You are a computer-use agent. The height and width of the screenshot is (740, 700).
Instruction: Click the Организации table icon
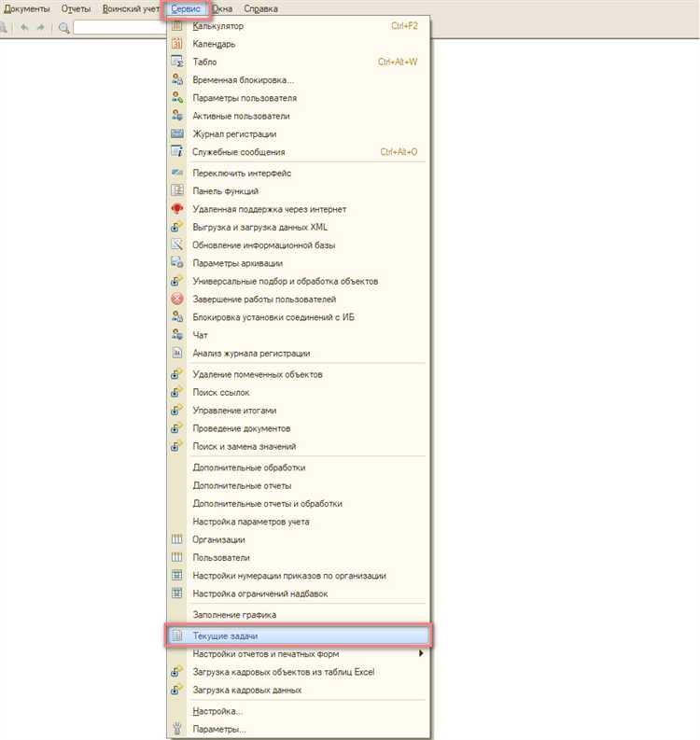point(176,539)
